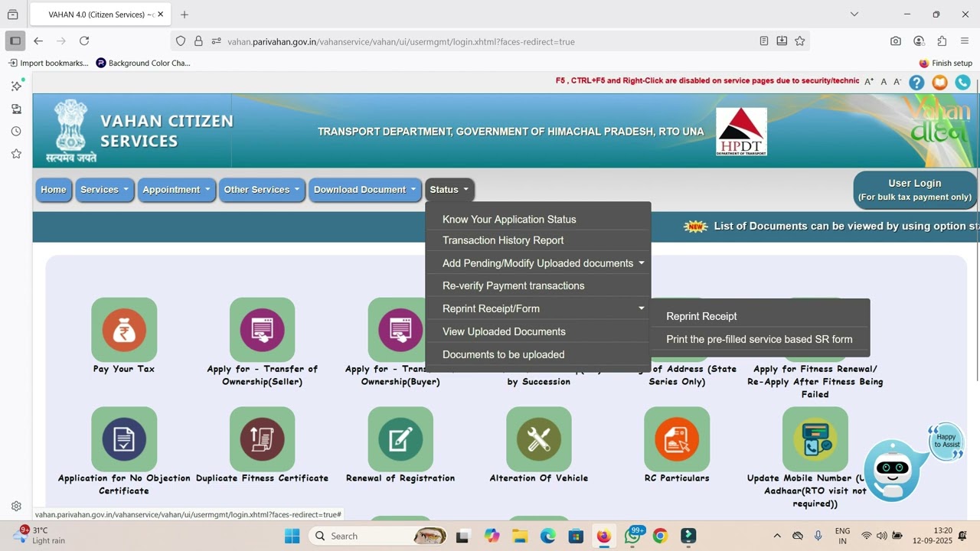Click the Duplicate Fitness Certificate icon
This screenshot has width=980, height=551.
coord(262,439)
